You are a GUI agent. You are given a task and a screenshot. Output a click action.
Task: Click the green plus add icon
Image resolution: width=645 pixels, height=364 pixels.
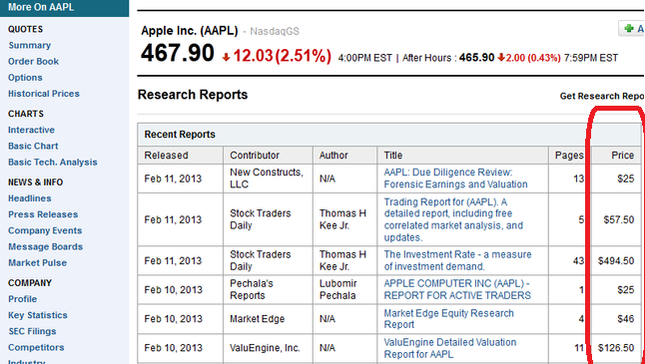pos(629,28)
